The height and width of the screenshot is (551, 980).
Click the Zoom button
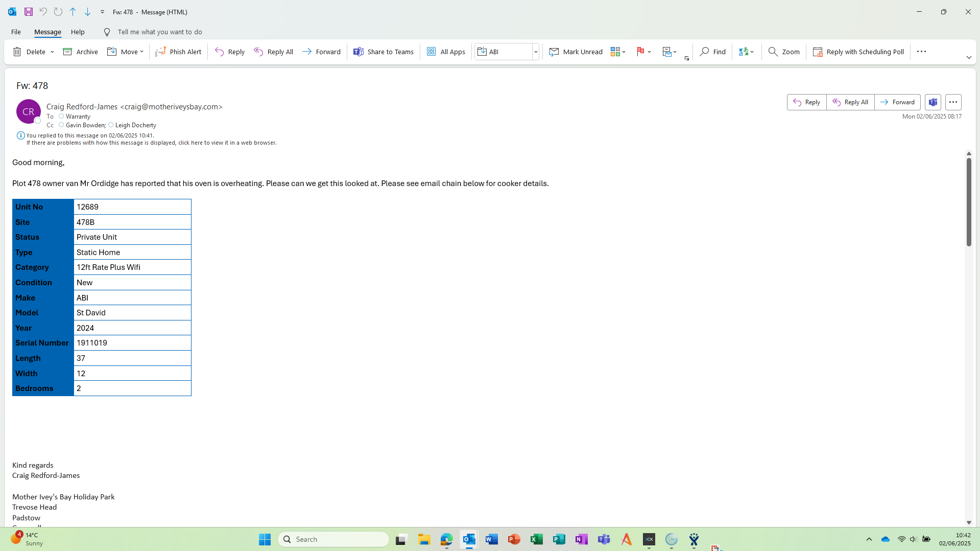784,52
